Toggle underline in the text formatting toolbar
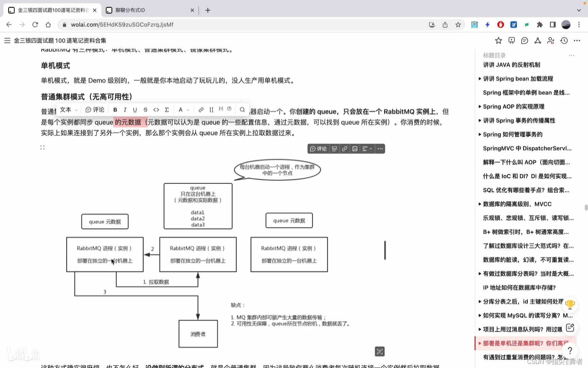588x368 pixels. 135,110
